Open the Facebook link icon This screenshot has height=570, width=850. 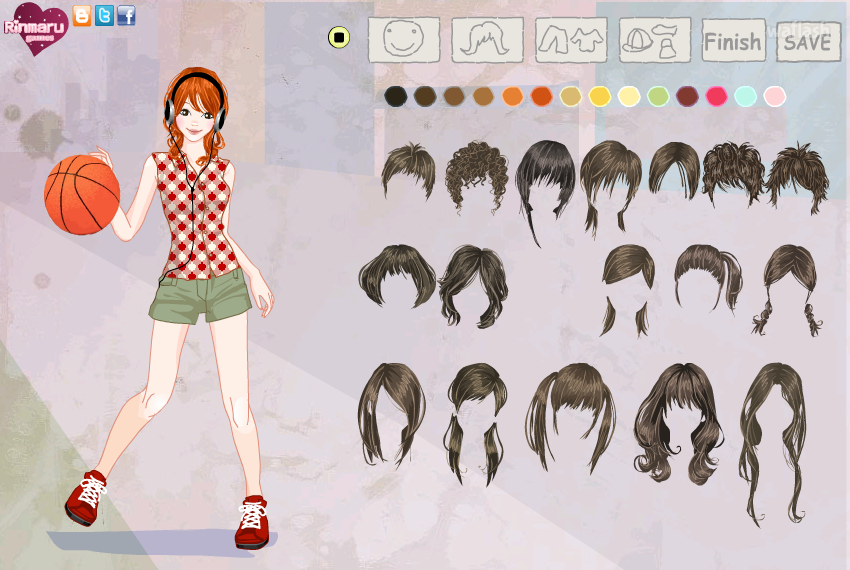click(x=126, y=16)
